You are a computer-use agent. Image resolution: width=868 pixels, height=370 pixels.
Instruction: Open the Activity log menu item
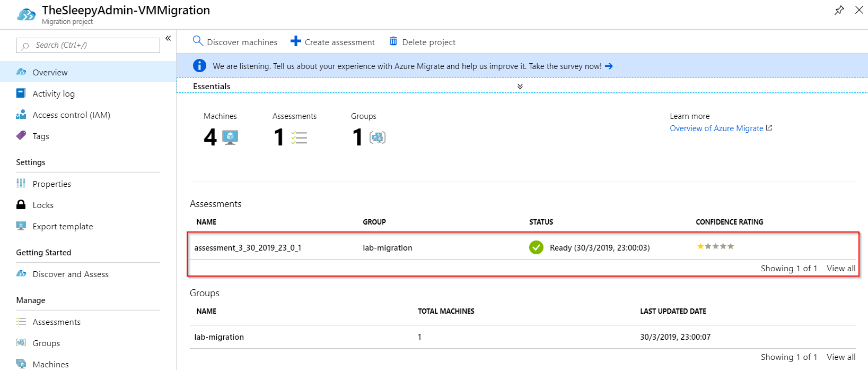click(54, 94)
